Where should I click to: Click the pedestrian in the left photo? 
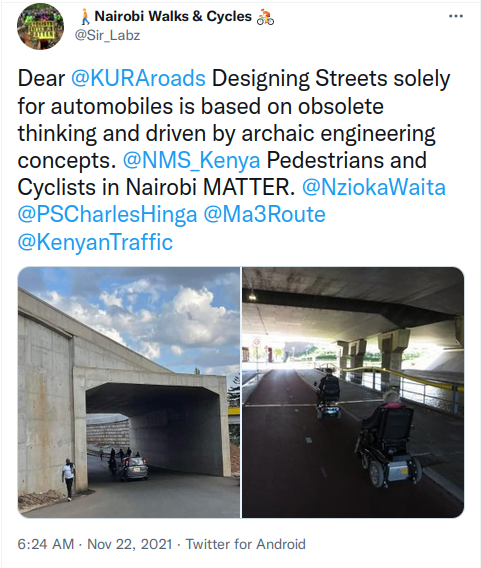tap(68, 479)
